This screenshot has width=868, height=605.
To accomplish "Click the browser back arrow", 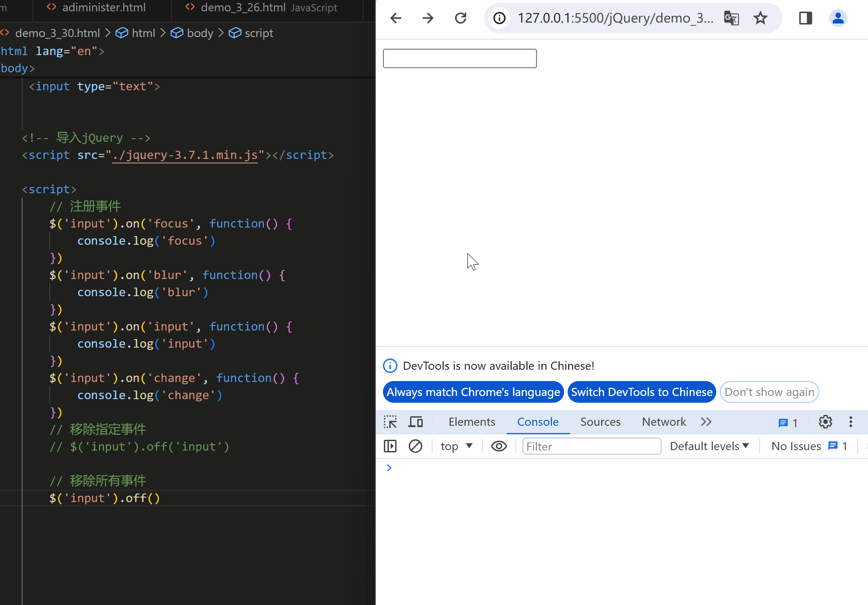I will point(396,18).
